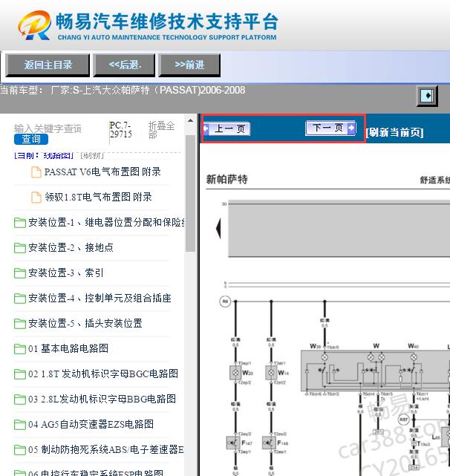Click the F147 switch symbol in the diagram

tap(233, 443)
